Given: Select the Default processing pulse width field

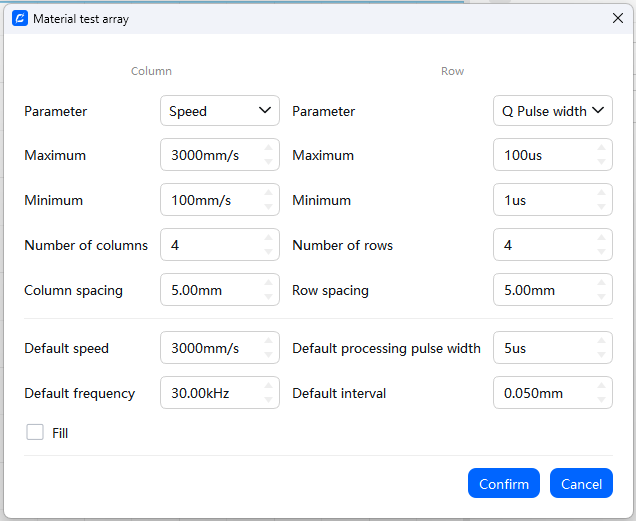Looking at the screenshot, I should pyautogui.click(x=541, y=348).
